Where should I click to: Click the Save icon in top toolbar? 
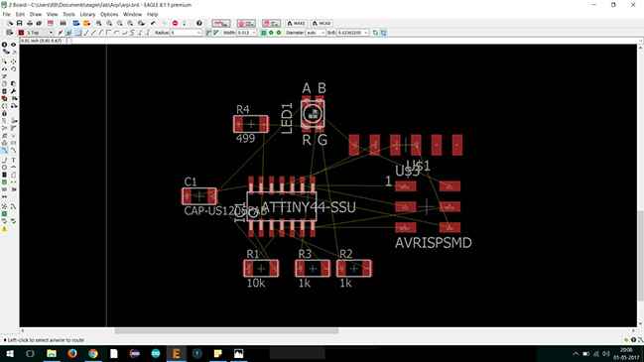pyautogui.click(x=19, y=24)
